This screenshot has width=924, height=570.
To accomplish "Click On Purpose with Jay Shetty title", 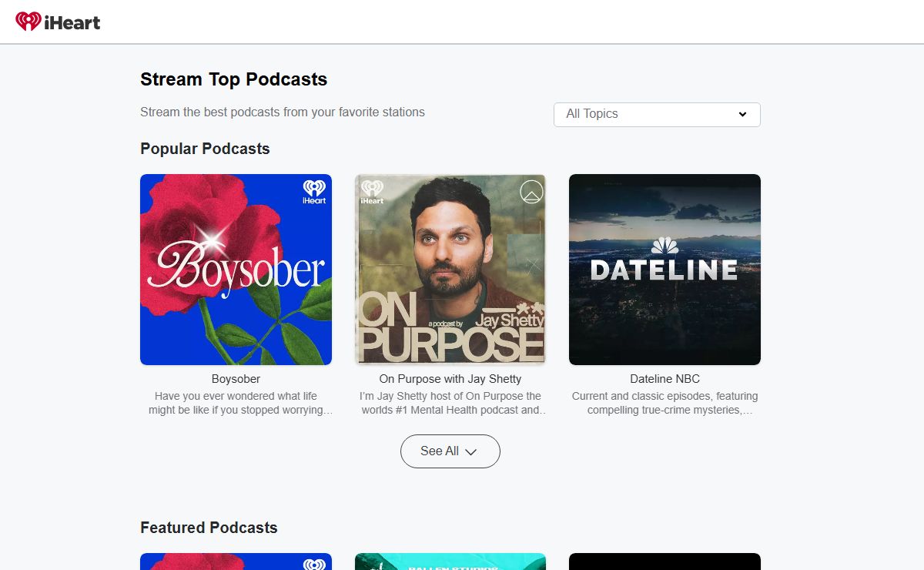I will point(450,379).
